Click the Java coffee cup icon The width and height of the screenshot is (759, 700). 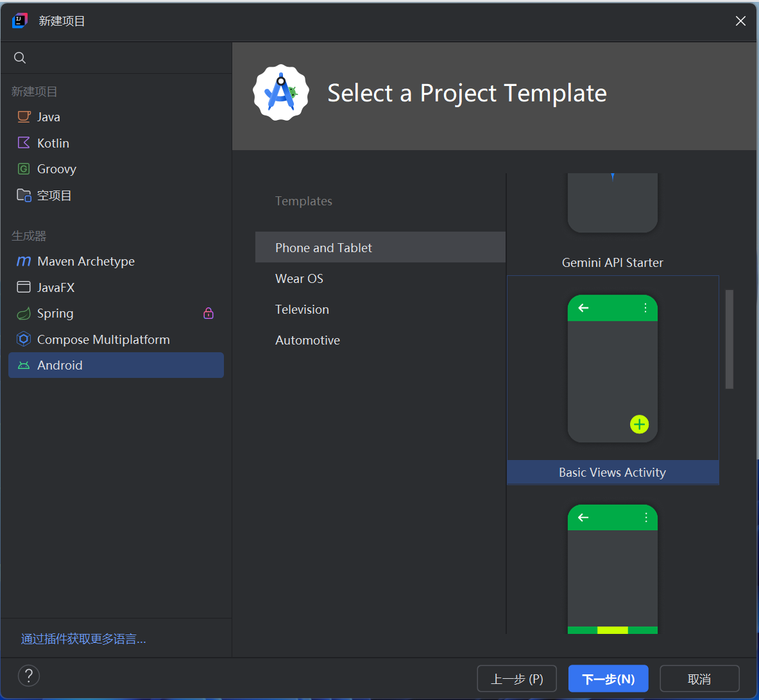pyautogui.click(x=24, y=117)
